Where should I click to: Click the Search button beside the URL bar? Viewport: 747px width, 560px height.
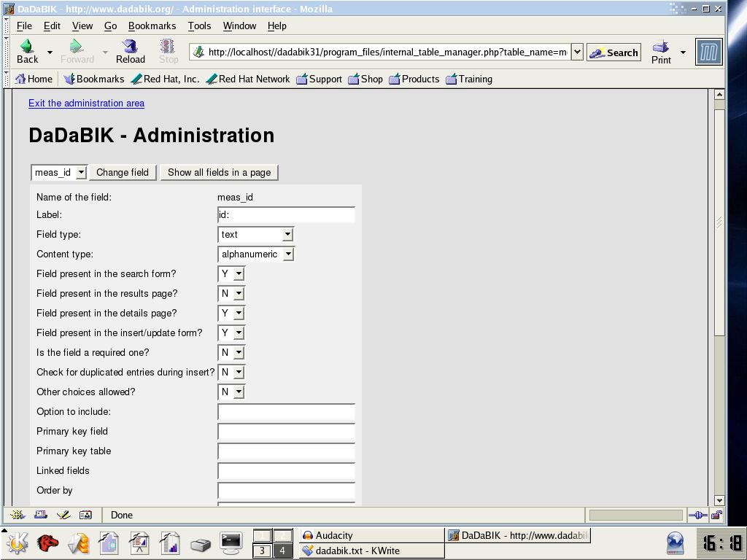pos(614,52)
